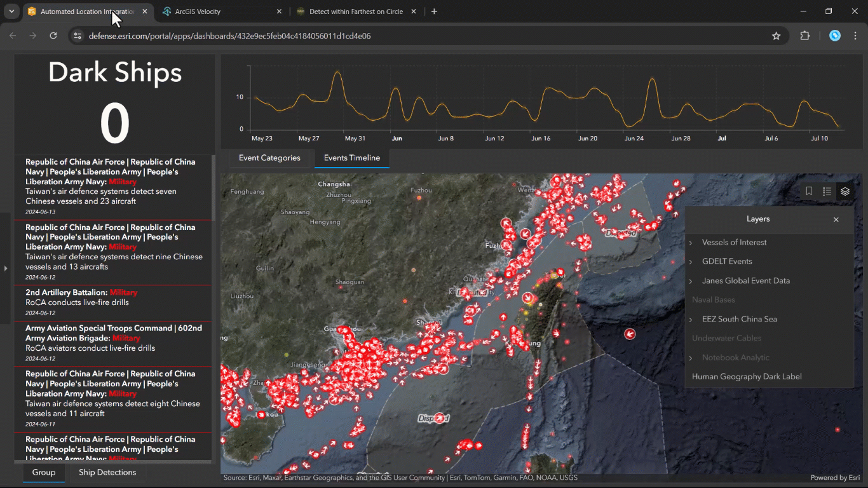
Task: Open the map bookmarks icon
Action: [x=808, y=191]
